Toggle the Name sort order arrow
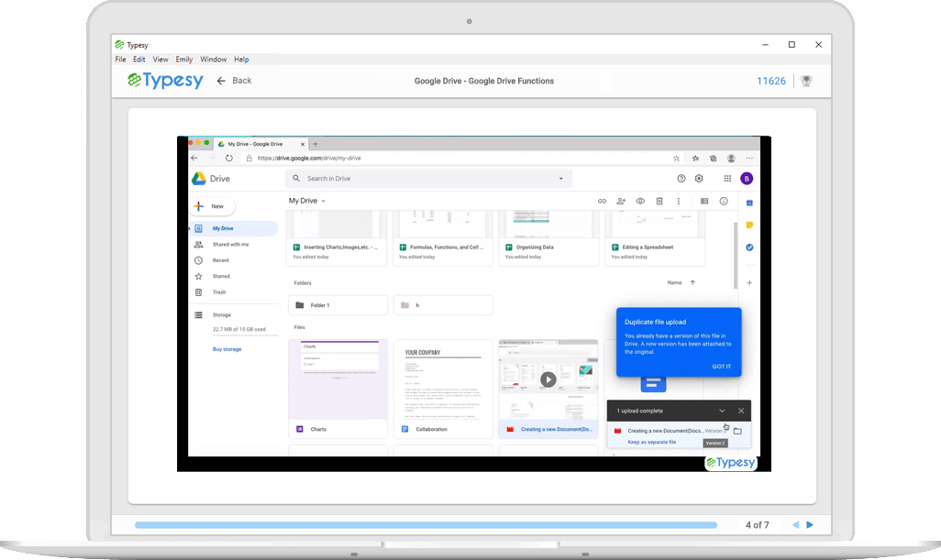Viewport: 941px width, 560px height. (x=692, y=282)
